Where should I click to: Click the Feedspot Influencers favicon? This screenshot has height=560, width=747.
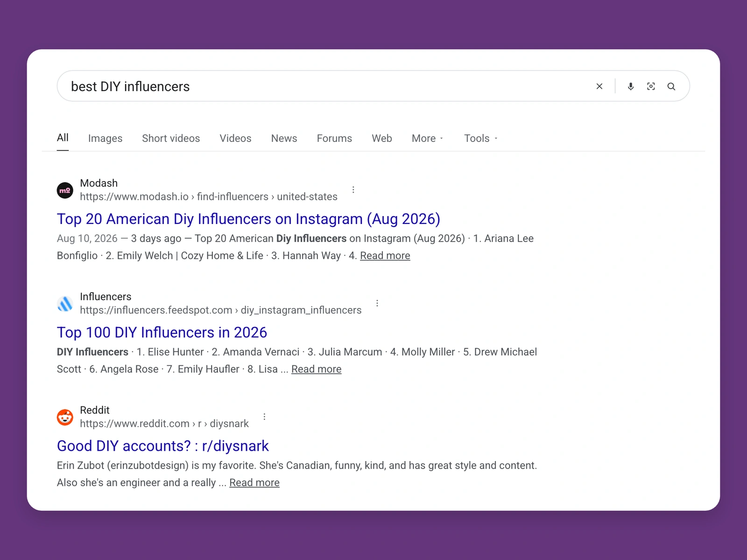(x=65, y=303)
